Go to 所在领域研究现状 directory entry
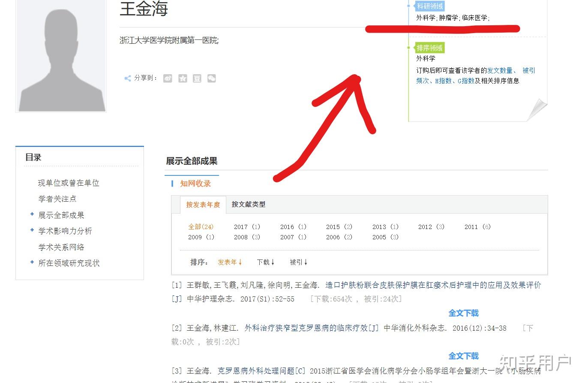Screen dimensions: 588x383 [x=69, y=263]
